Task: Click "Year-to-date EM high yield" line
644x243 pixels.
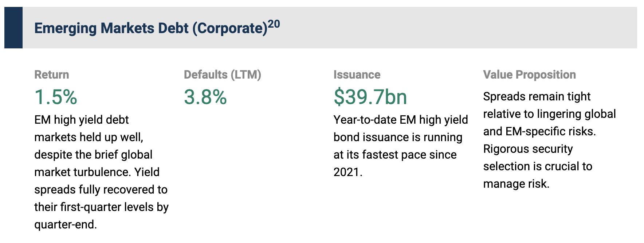Action: coord(401,120)
